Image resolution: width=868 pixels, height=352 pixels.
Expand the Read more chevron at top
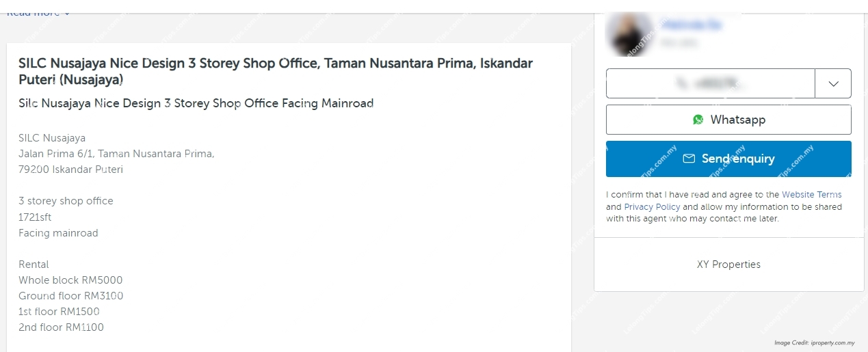click(x=67, y=13)
